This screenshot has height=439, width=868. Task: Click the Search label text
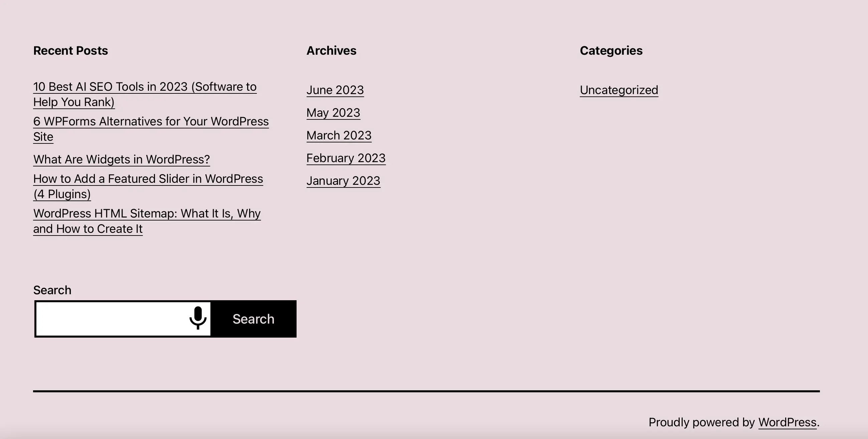tap(52, 290)
